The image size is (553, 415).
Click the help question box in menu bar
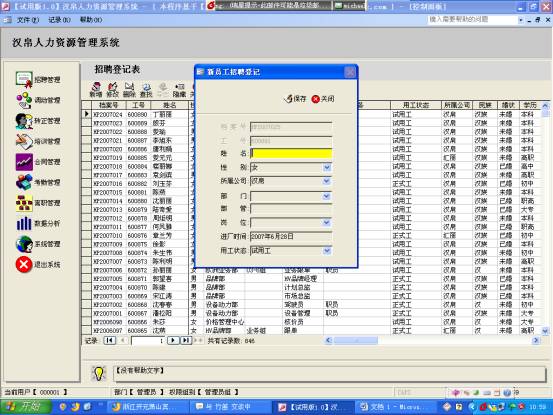tap(473, 20)
